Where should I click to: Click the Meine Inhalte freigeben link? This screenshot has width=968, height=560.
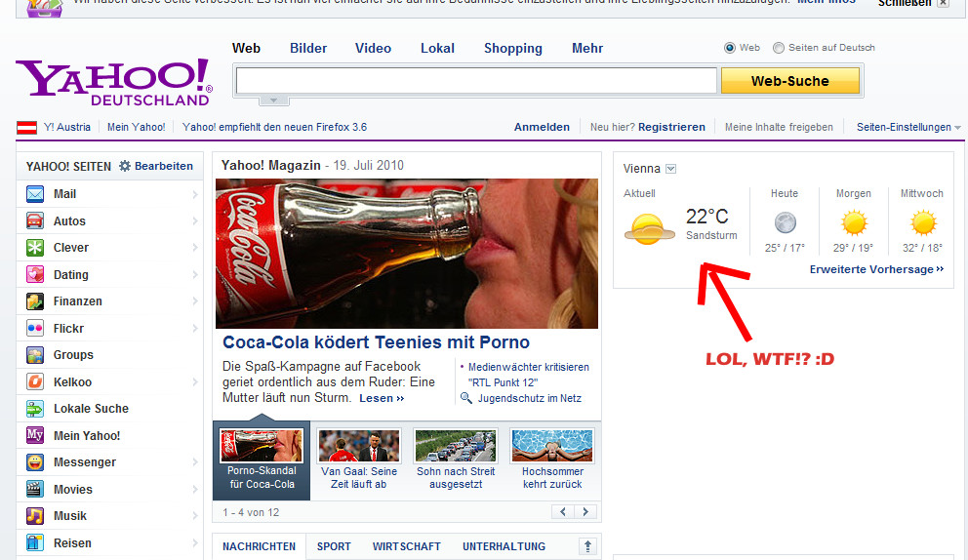pos(779,127)
